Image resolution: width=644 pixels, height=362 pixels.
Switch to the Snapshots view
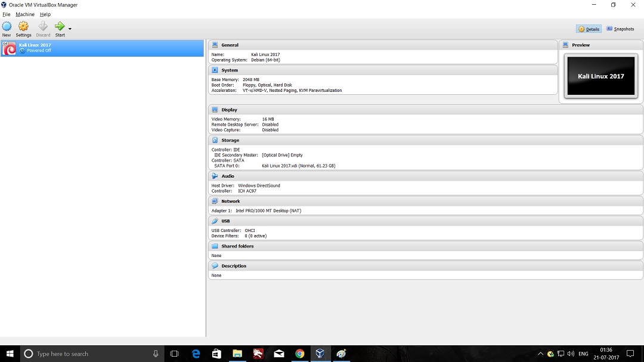click(620, 29)
